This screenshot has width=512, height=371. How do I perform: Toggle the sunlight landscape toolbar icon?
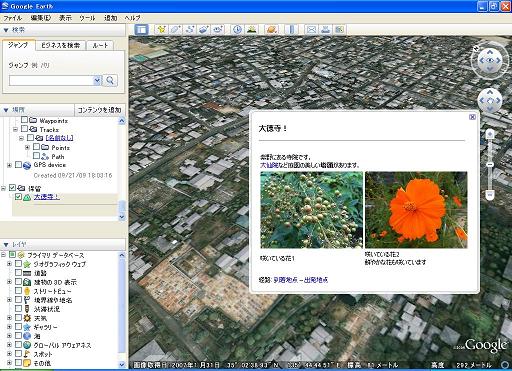click(x=252, y=30)
